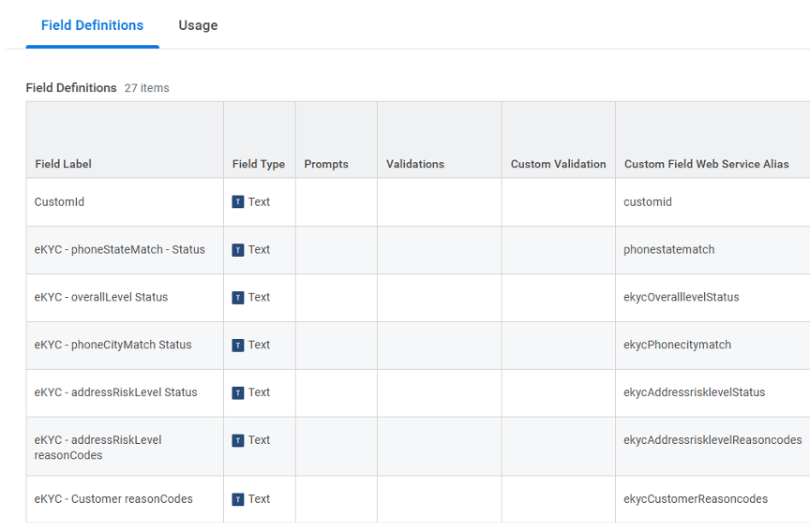Select the CustomId field label cell
The width and height of the screenshot is (810, 532).
60,202
